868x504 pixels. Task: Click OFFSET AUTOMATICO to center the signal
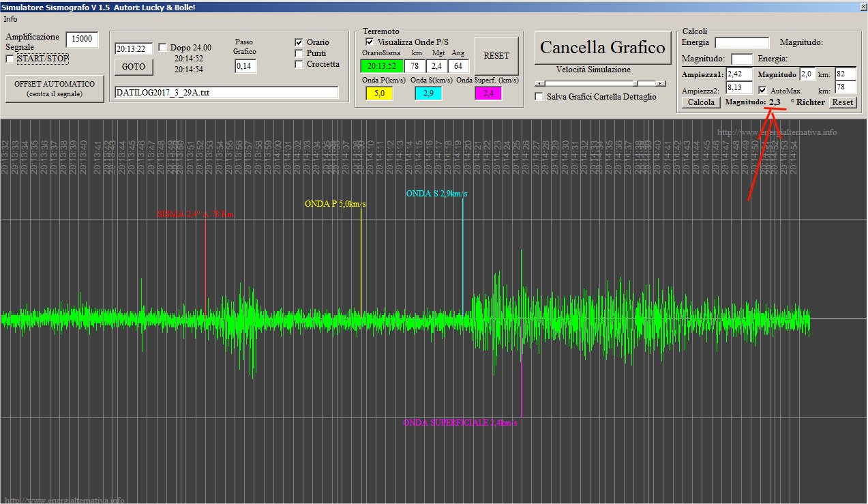[x=55, y=89]
